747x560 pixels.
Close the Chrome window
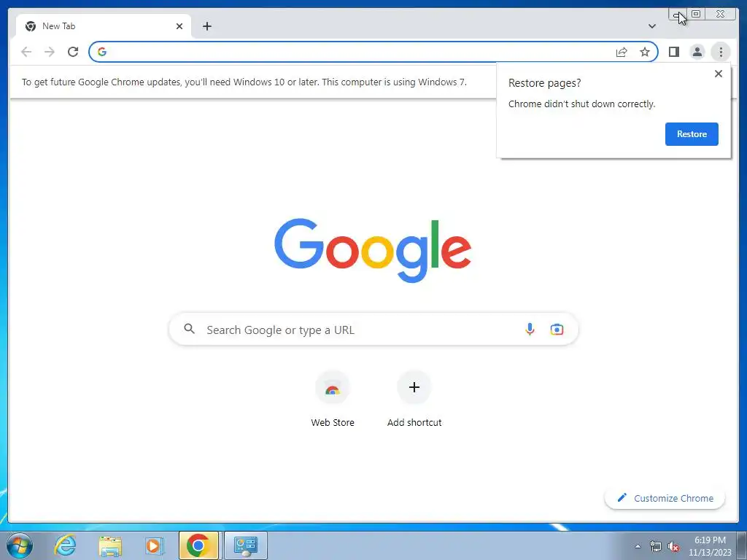coord(720,14)
